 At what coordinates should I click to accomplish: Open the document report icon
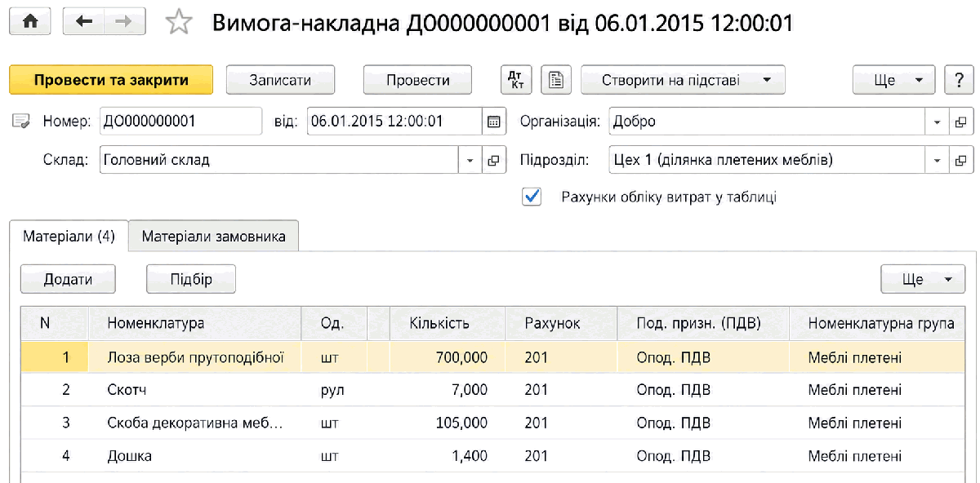[556, 80]
